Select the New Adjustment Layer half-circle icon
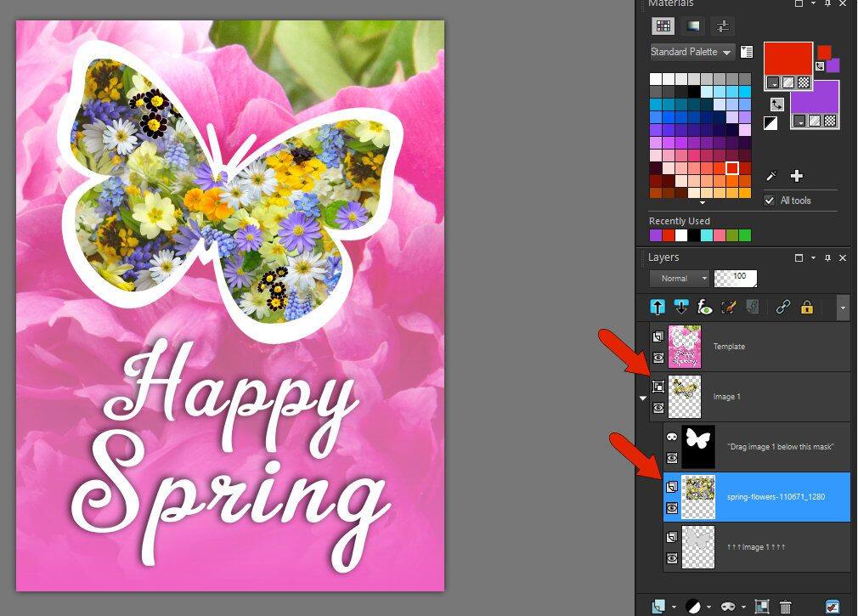 693,607
